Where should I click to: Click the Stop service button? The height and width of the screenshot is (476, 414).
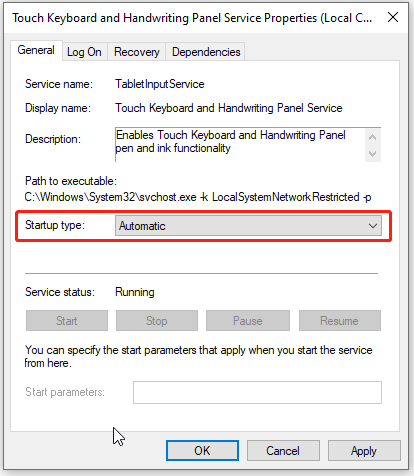coord(157,321)
